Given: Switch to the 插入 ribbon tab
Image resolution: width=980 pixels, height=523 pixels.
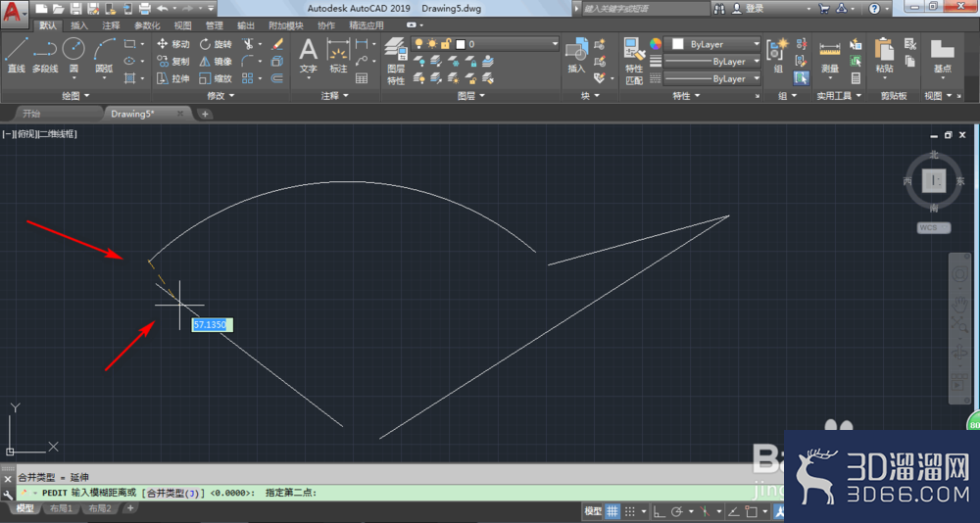Looking at the screenshot, I should pos(79,25).
